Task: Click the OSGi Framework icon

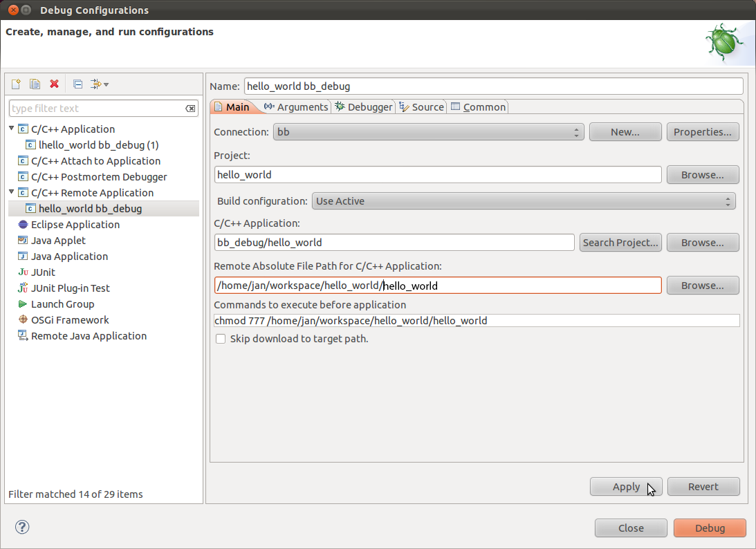Action: click(23, 319)
